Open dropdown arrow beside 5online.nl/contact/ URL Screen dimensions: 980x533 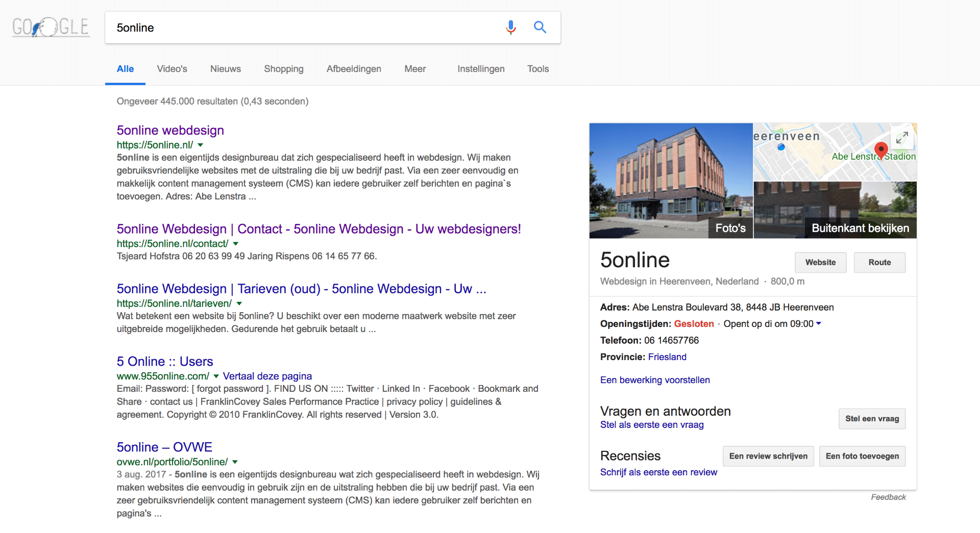pos(236,244)
